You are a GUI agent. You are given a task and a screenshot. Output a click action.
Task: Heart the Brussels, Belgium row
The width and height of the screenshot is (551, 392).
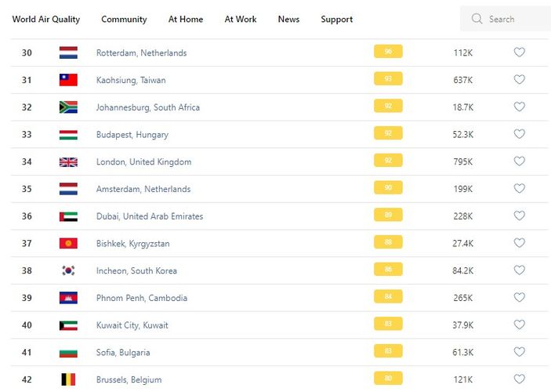[x=519, y=379]
